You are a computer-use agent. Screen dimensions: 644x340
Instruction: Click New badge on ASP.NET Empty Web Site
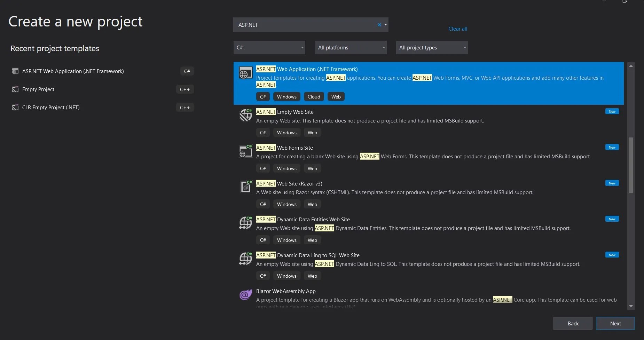coord(612,112)
